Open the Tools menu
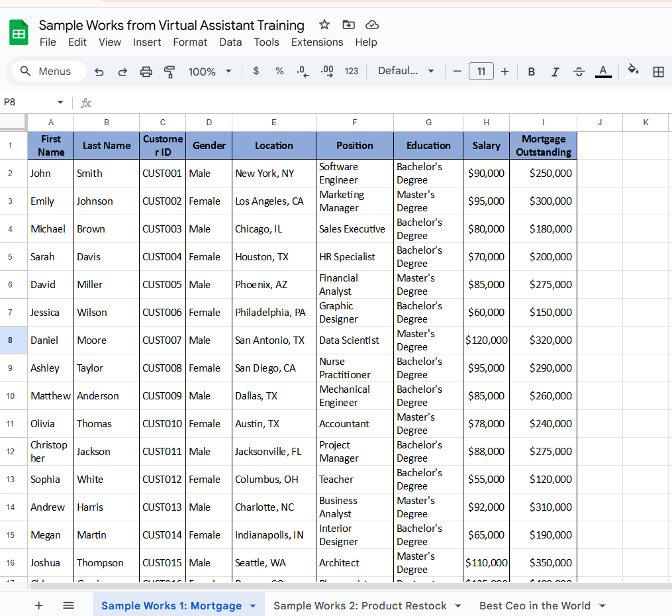 tap(266, 42)
